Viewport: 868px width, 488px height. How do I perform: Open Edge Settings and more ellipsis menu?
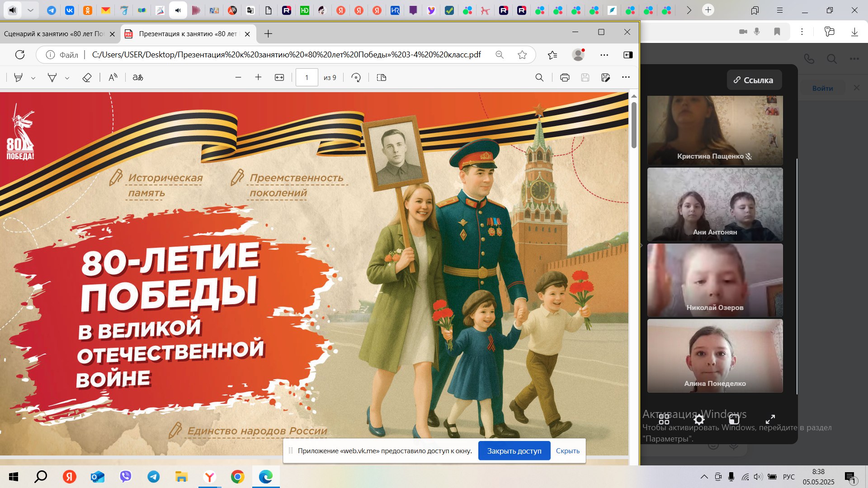604,55
